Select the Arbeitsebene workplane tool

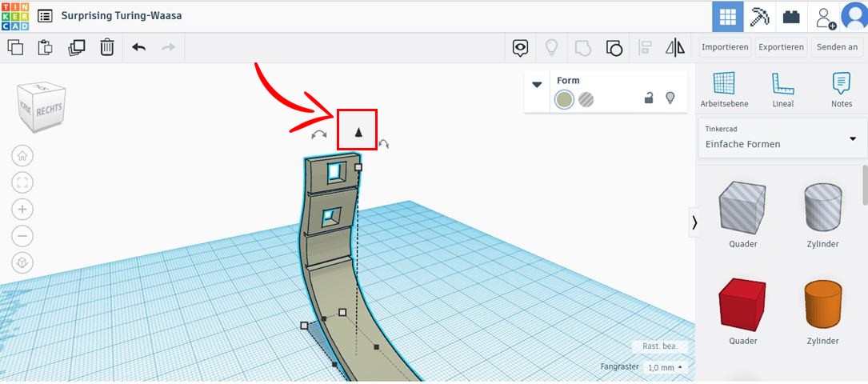tap(723, 90)
